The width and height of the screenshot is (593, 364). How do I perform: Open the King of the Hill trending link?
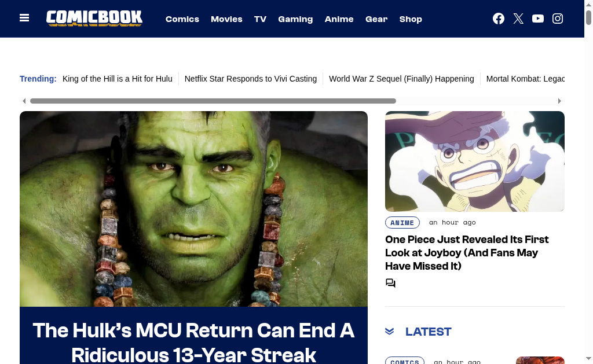pyautogui.click(x=117, y=79)
